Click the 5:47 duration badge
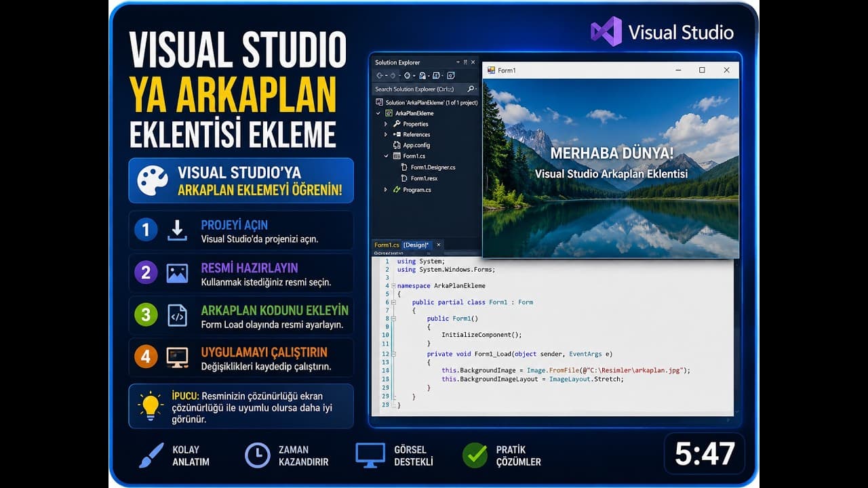This screenshot has width=868, height=488. 705,454
